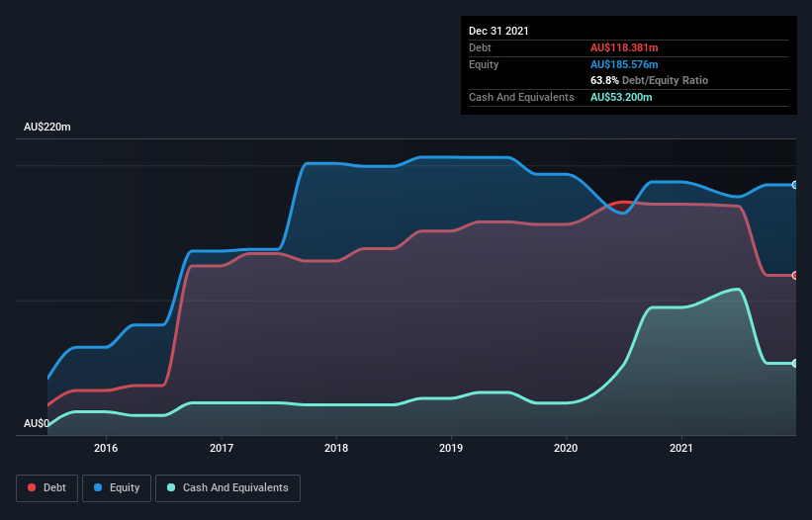Click the 2020 x-axis label
Image resolution: width=812 pixels, height=520 pixels.
[x=566, y=448]
